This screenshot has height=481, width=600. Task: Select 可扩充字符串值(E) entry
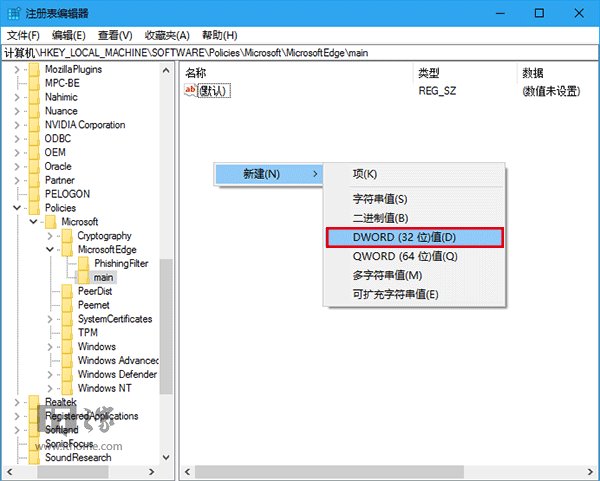414,295
